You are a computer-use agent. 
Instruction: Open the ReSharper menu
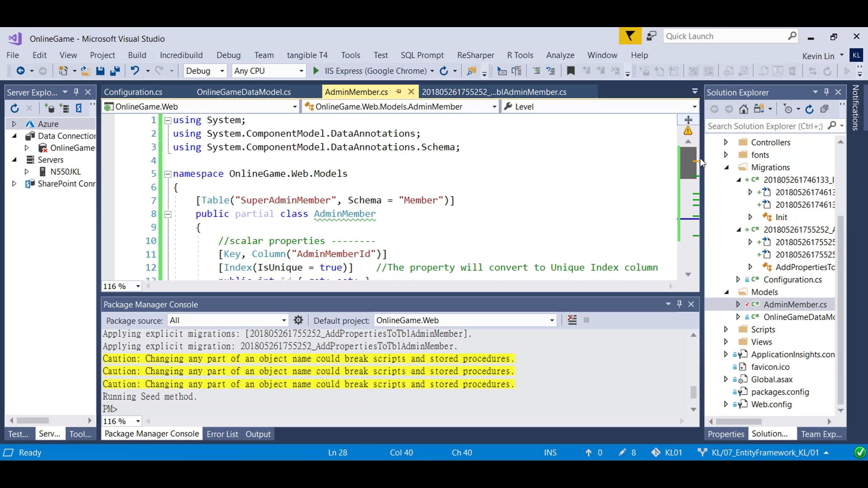(x=475, y=55)
